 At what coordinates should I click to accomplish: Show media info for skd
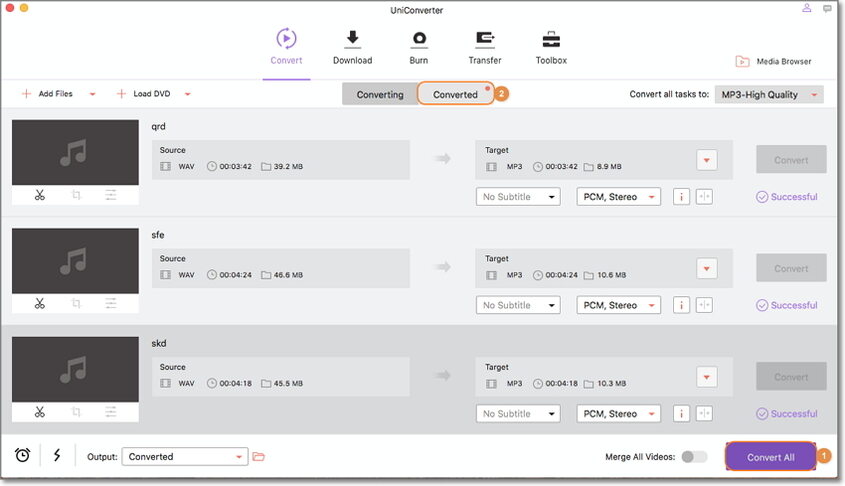(x=681, y=413)
